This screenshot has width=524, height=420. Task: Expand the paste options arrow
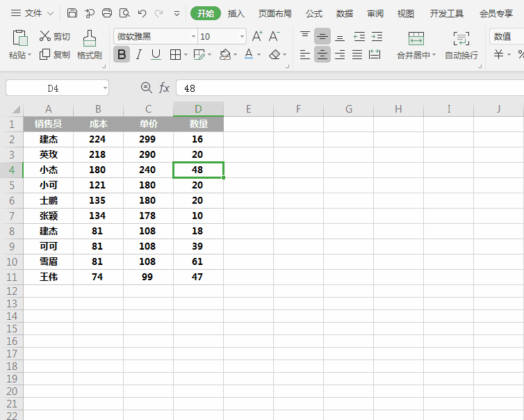pos(29,55)
